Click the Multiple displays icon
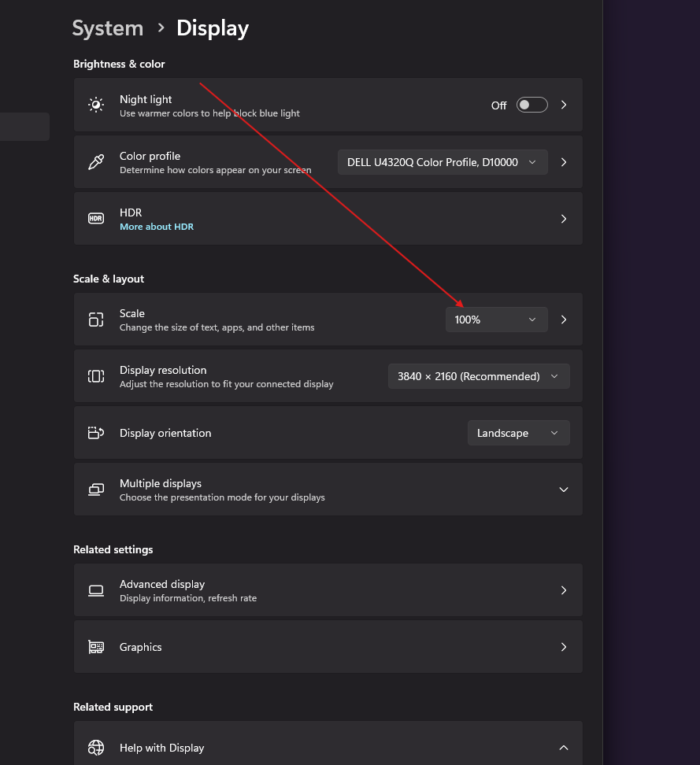 point(95,489)
